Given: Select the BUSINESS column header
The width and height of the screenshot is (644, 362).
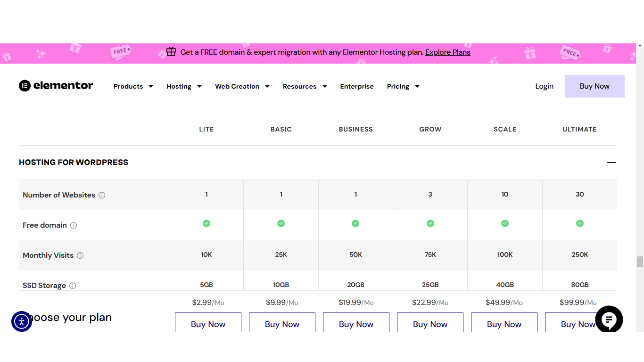Looking at the screenshot, I should 356,129.
